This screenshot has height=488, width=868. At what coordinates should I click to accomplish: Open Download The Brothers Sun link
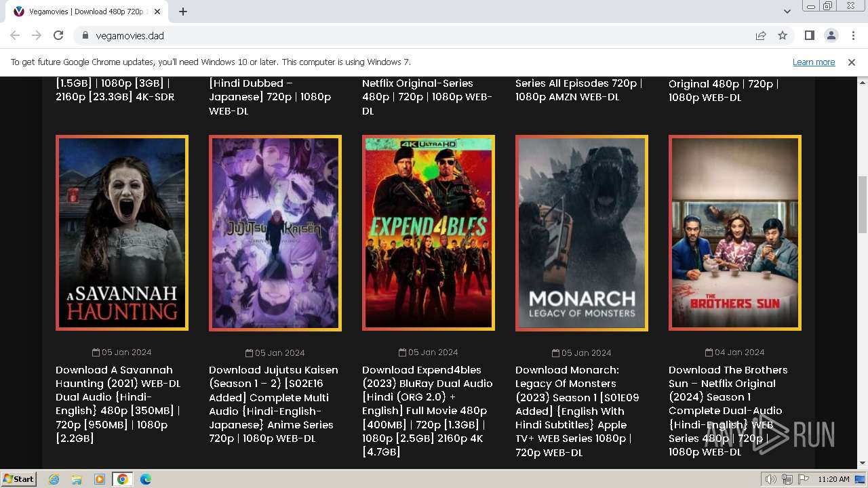tap(728, 411)
